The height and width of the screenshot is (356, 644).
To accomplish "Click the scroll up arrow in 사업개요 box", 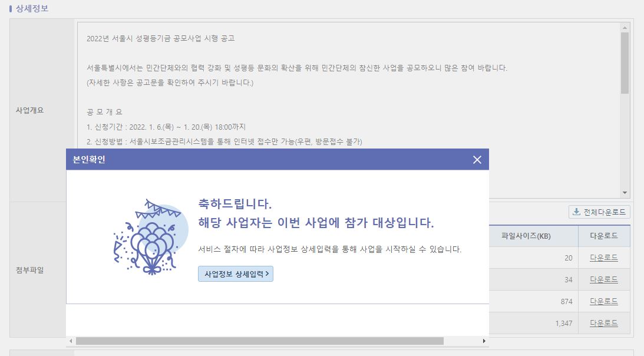I will point(625,28).
